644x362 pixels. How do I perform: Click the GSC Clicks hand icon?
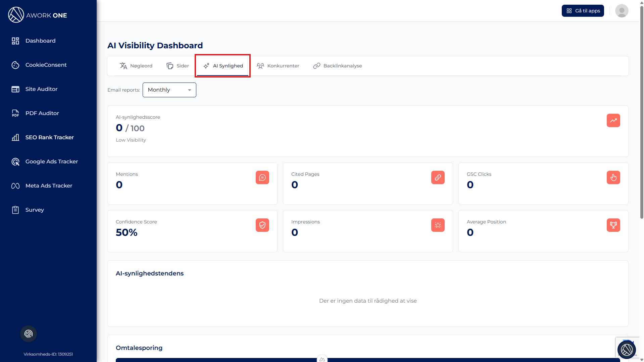tap(613, 177)
